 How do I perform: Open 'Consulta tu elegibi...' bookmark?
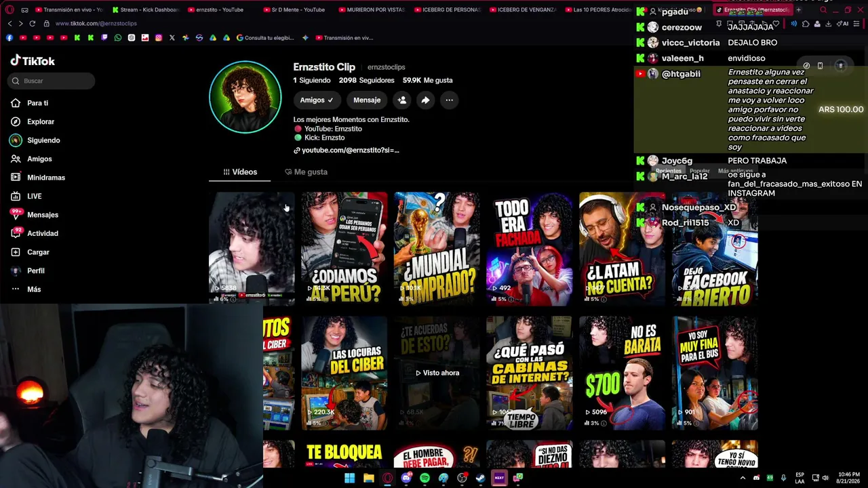tap(265, 38)
